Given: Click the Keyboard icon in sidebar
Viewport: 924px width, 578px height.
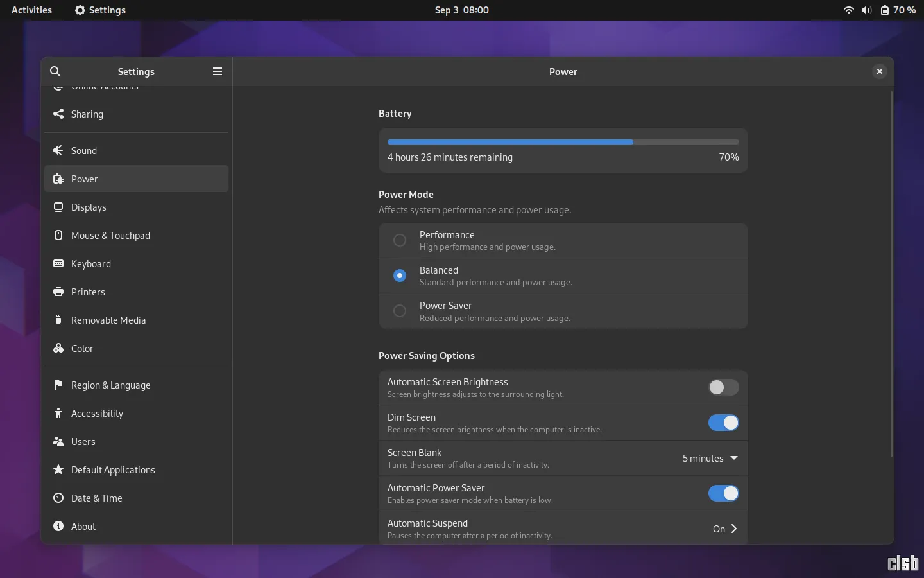Looking at the screenshot, I should pyautogui.click(x=58, y=263).
